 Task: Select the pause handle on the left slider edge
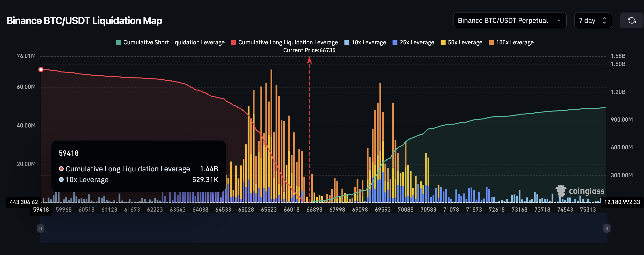coord(41,228)
